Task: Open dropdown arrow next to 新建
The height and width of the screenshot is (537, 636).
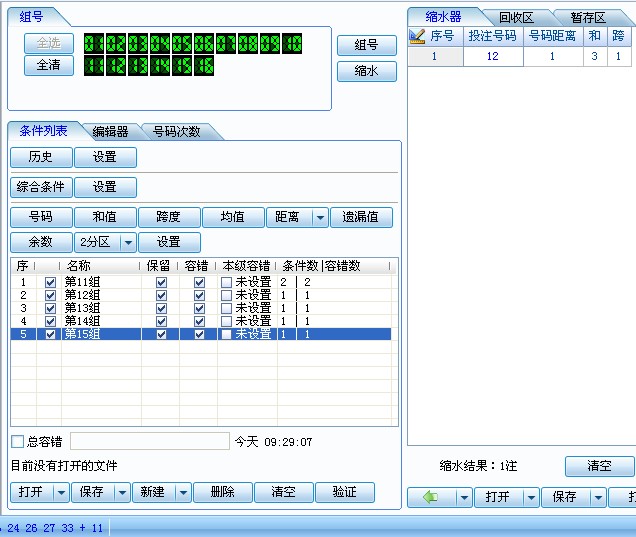Action: (x=184, y=492)
